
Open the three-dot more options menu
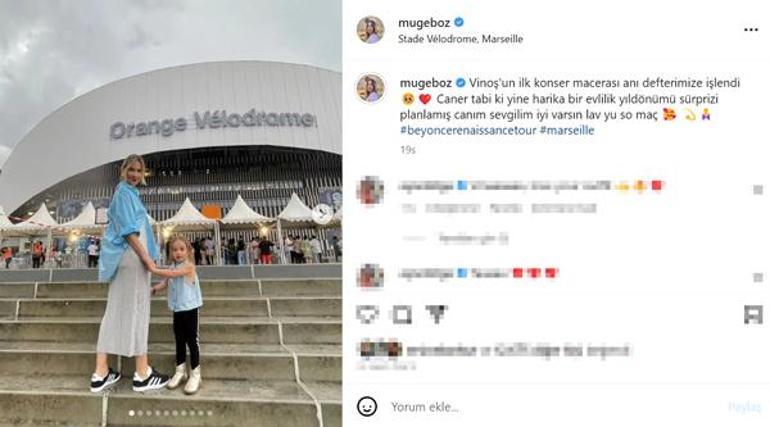pyautogui.click(x=750, y=30)
